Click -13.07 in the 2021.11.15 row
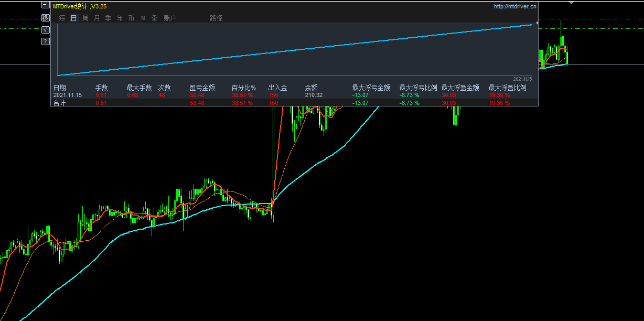The height and width of the screenshot is (321, 644). pos(361,95)
